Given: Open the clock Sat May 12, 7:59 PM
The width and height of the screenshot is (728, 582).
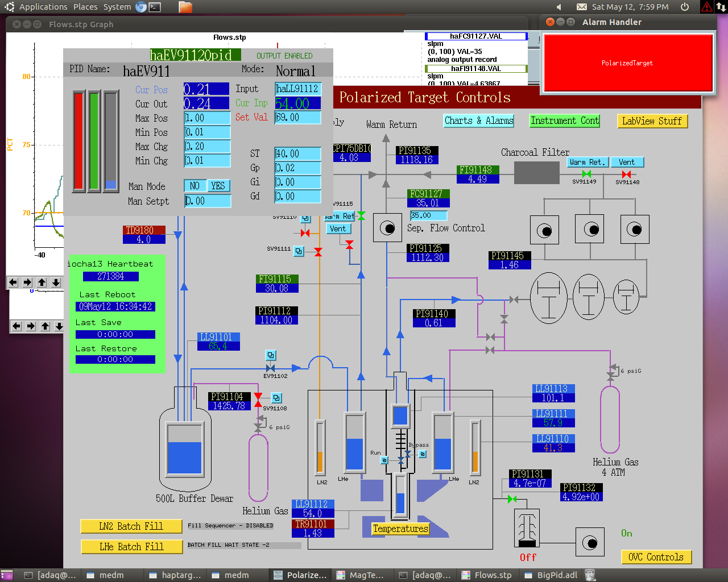Looking at the screenshot, I should tap(630, 7).
